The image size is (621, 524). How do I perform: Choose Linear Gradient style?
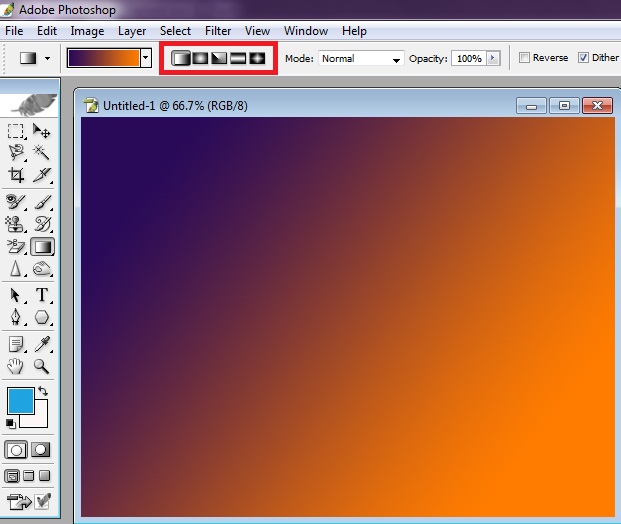(181, 59)
